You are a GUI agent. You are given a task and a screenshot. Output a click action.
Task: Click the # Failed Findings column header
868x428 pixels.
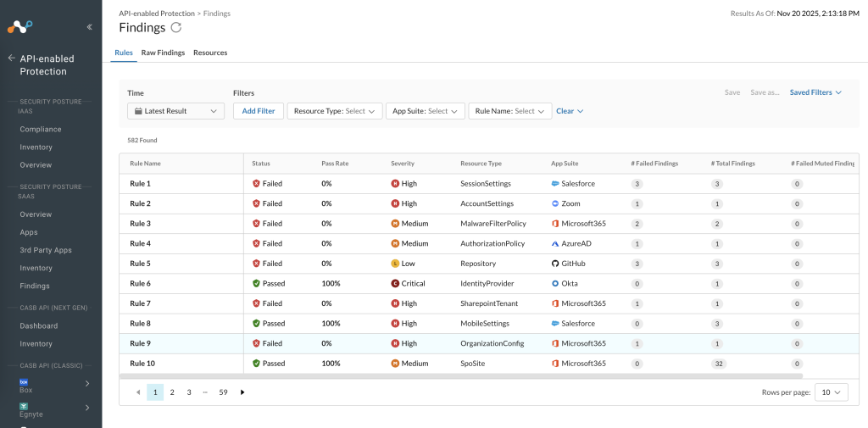point(654,164)
